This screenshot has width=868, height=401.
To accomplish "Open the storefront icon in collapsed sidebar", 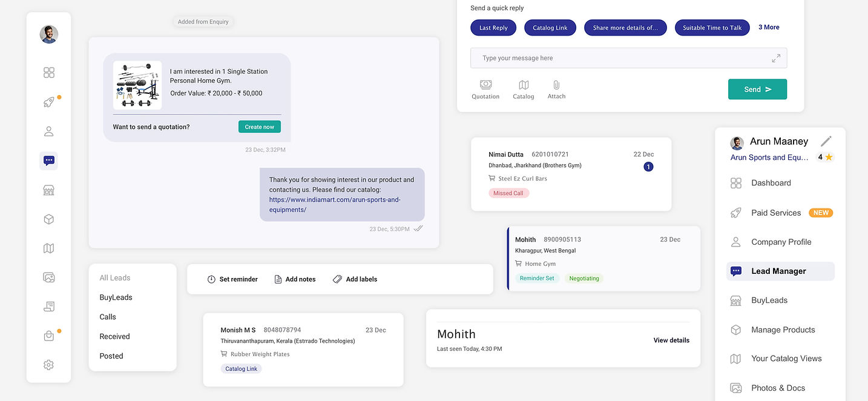I will click(49, 190).
